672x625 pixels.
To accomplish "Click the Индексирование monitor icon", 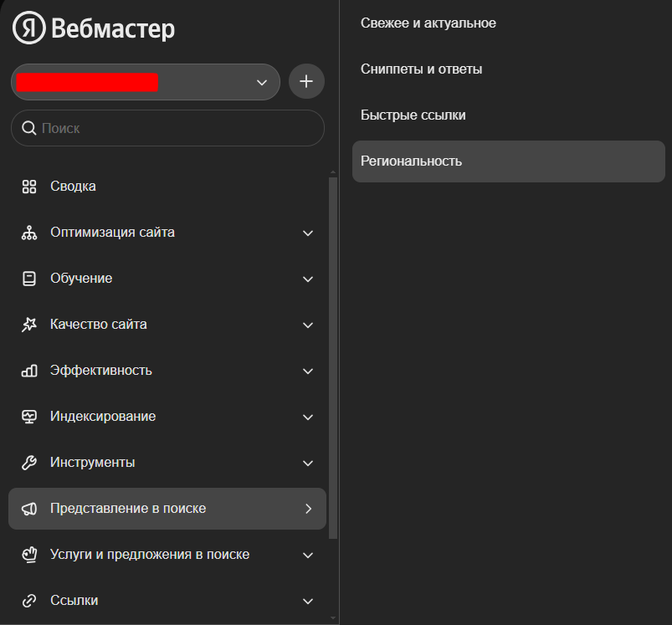I will [x=29, y=417].
